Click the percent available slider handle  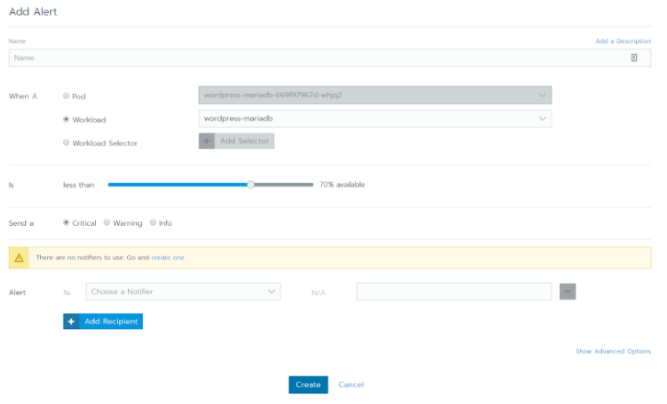click(251, 185)
